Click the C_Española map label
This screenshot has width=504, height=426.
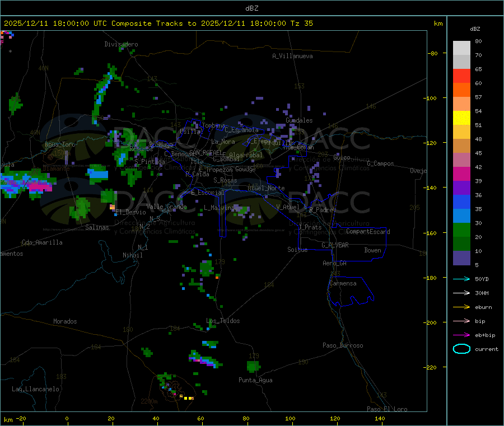pos(242,130)
